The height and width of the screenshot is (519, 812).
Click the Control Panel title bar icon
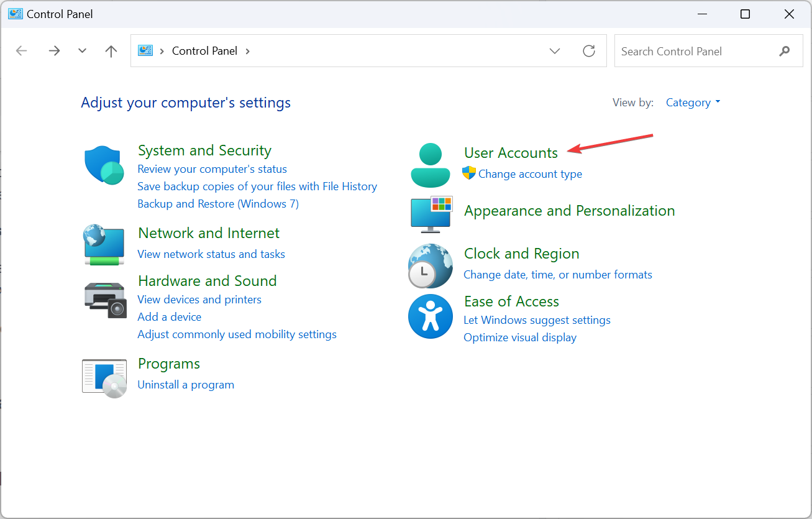click(15, 14)
